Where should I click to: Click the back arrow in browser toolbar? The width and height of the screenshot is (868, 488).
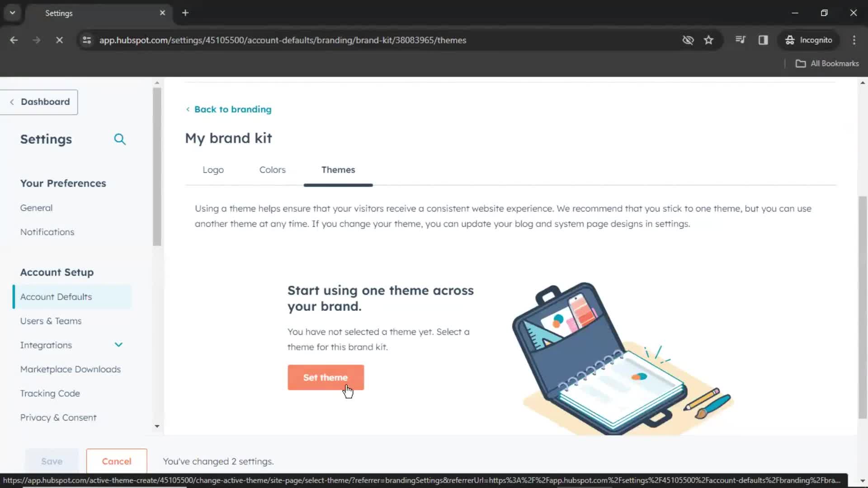[14, 40]
